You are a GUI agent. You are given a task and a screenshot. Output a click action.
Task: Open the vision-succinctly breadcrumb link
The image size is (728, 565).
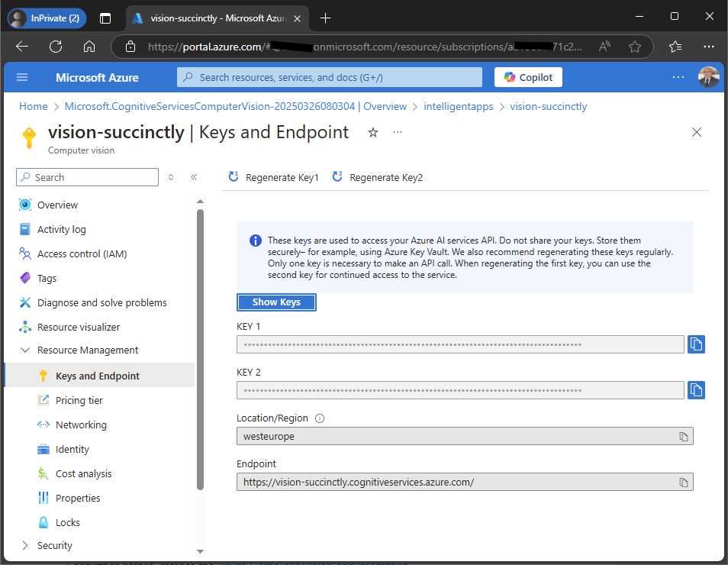(x=549, y=106)
